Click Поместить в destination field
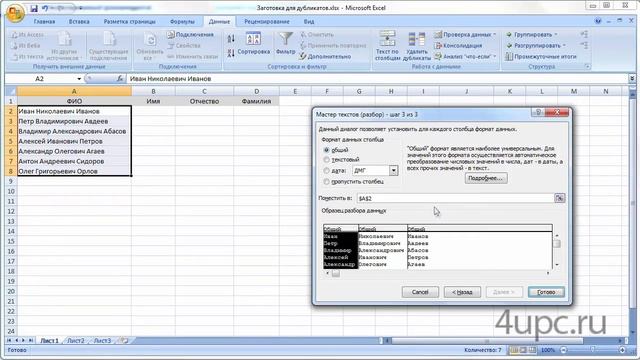This screenshot has width=640, height=360. pyautogui.click(x=455, y=198)
